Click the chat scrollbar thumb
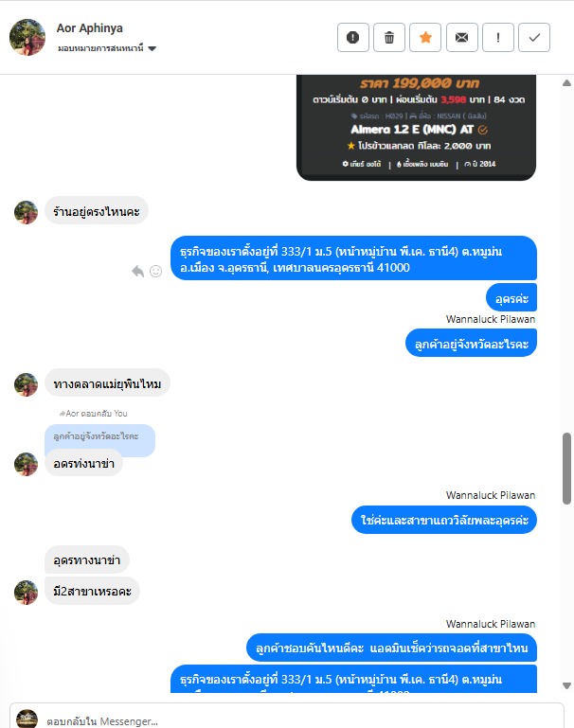The width and height of the screenshot is (574, 728). tap(566, 469)
